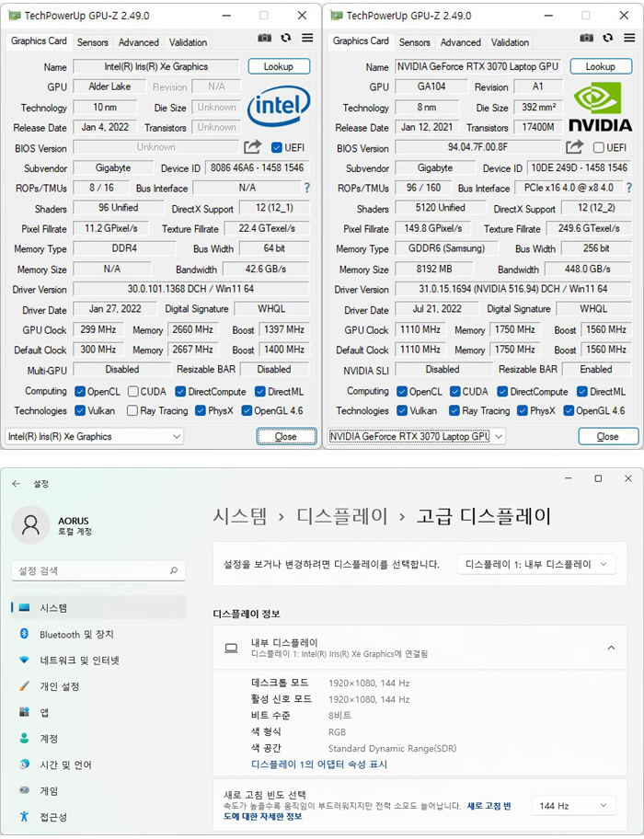Image resolution: width=644 pixels, height=839 pixels.
Task: Toggle UEFI checkbox in NVIDIA window
Action: pyautogui.click(x=599, y=147)
